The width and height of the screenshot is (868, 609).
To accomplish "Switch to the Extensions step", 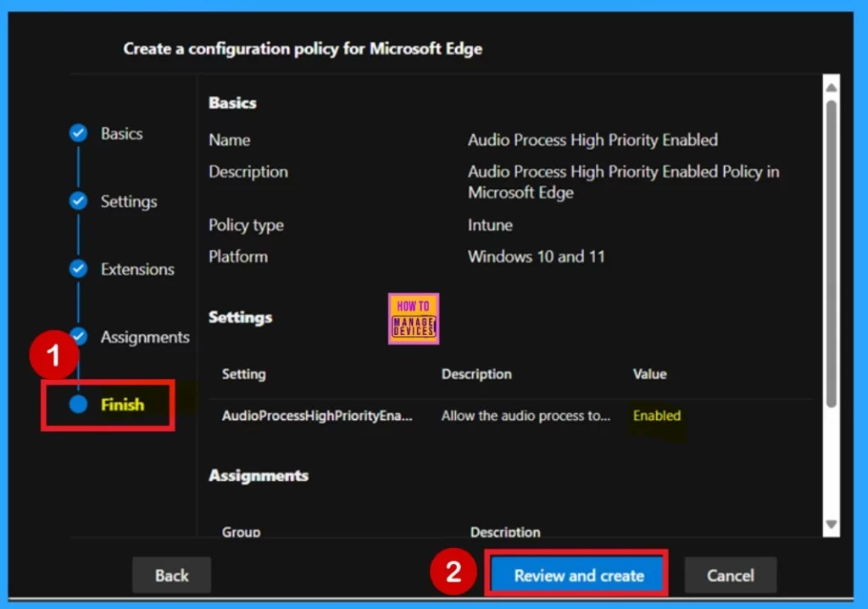I will click(x=137, y=270).
